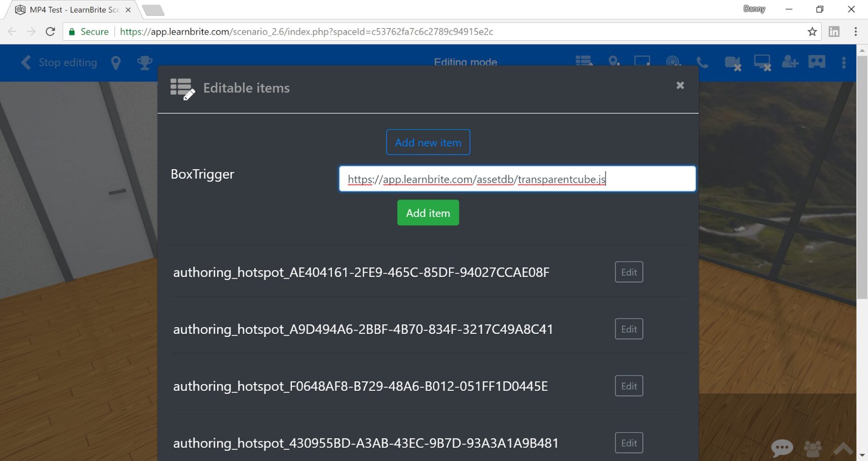The image size is (868, 461).
Task: Toggle the webcam video icon
Action: (x=732, y=63)
